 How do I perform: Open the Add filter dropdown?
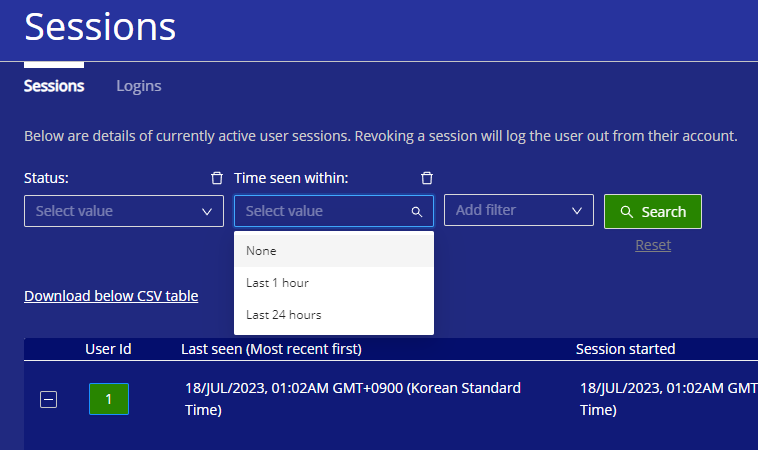point(519,210)
